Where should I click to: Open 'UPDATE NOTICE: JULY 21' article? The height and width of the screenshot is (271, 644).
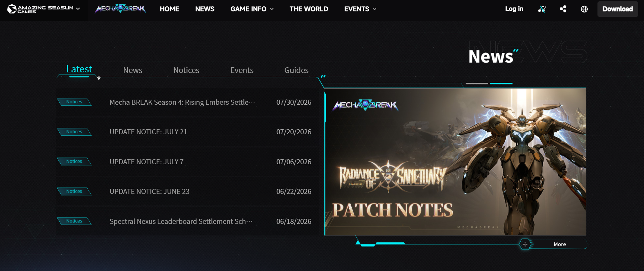(148, 132)
